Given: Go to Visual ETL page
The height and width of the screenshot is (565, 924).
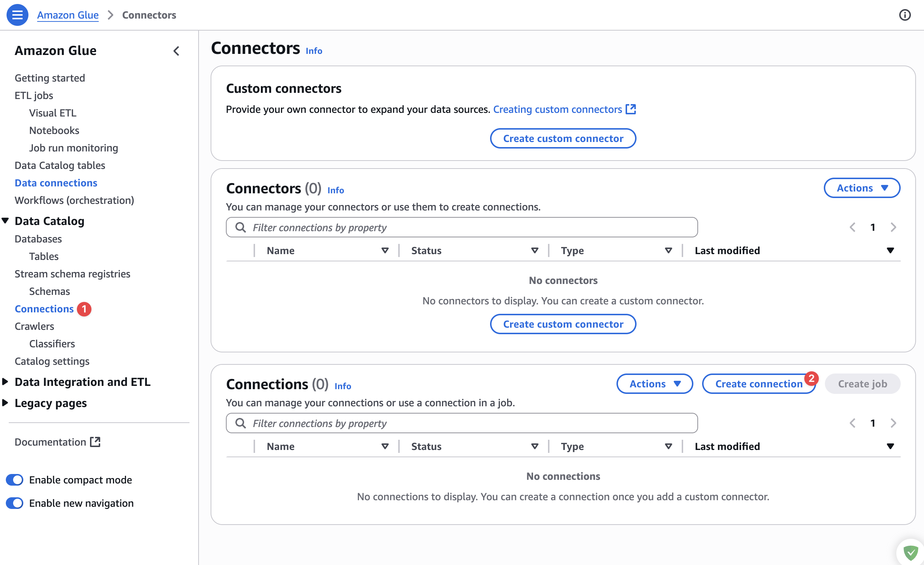Looking at the screenshot, I should coord(52,113).
